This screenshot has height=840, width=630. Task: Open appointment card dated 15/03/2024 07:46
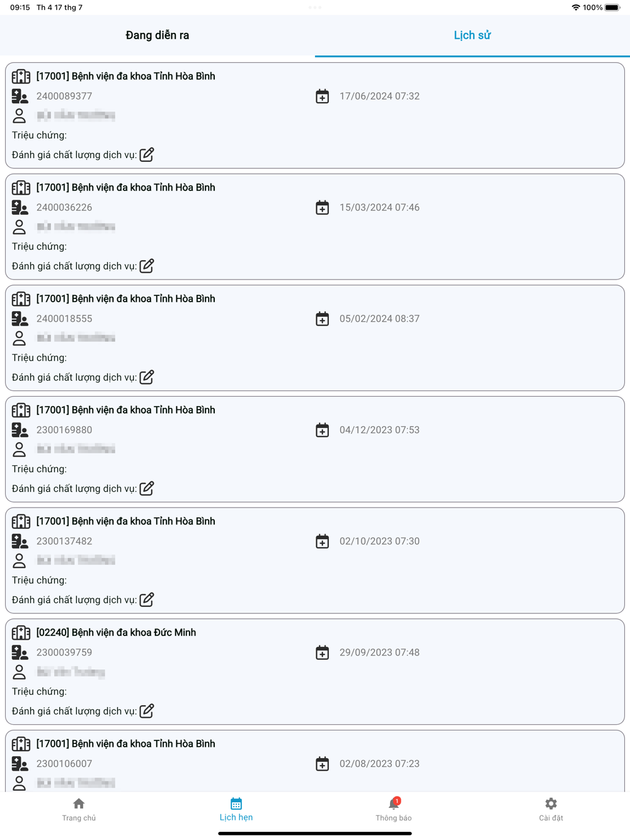(315, 227)
